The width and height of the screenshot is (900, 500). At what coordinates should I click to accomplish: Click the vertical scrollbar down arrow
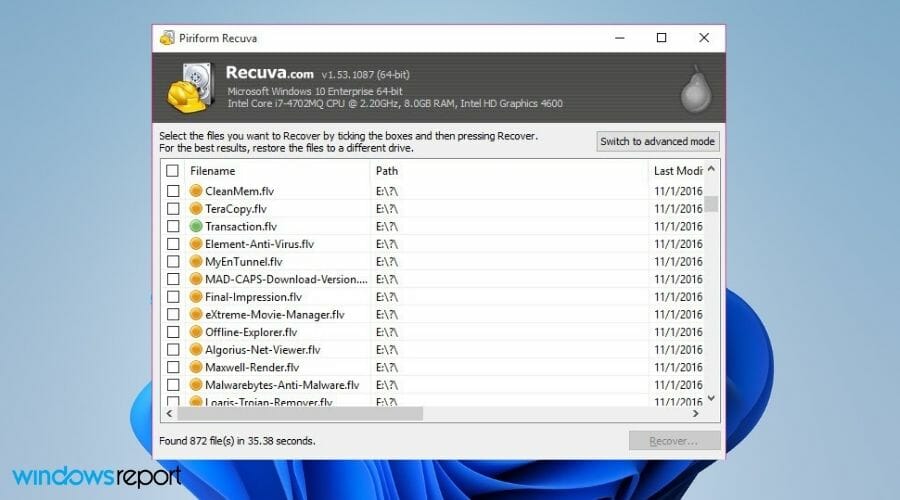[711, 398]
